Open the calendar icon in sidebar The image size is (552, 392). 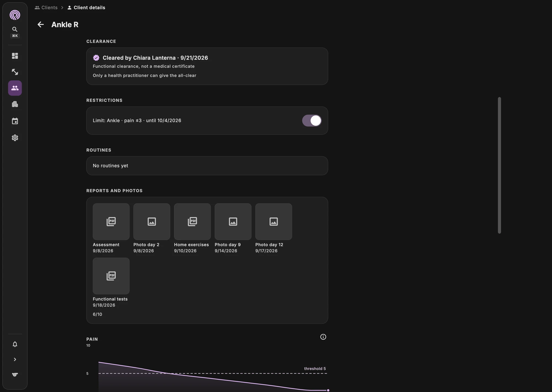[x=15, y=121]
